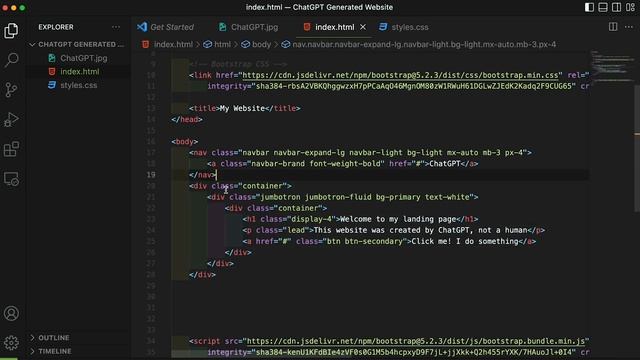Image resolution: width=640 pixels, height=360 pixels.
Task: Open the Search view in activity bar
Action: pyautogui.click(x=11, y=60)
